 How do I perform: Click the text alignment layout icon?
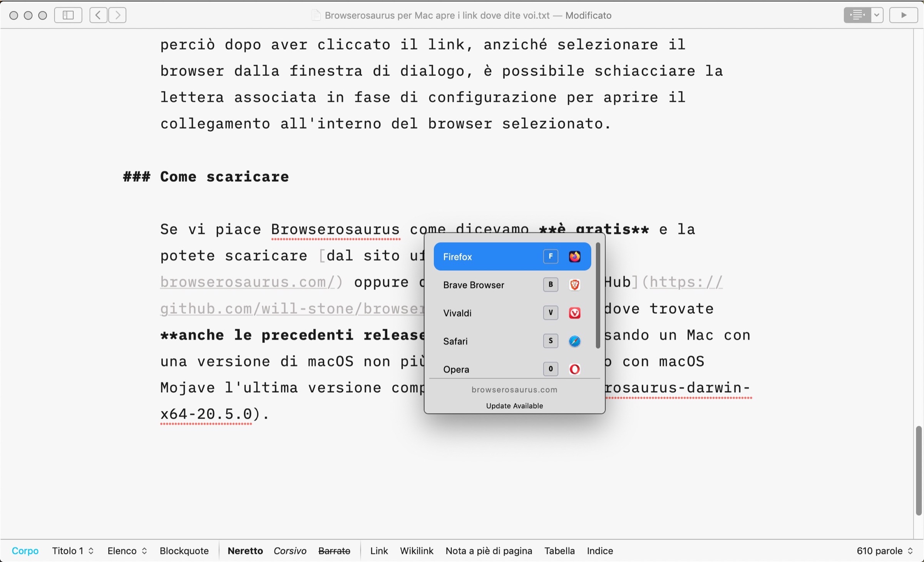coord(857,15)
